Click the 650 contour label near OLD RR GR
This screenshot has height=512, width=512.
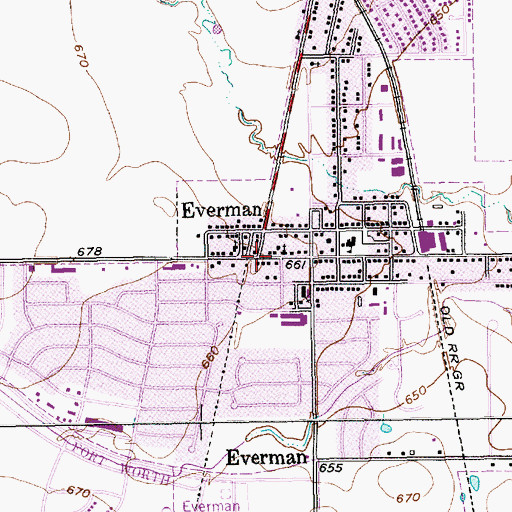(416, 394)
